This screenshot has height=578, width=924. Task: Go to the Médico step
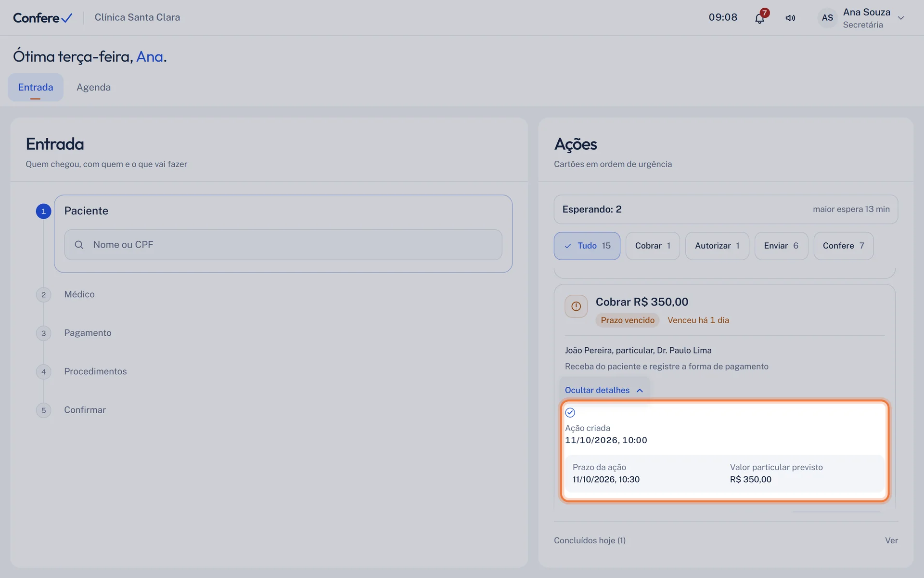79,294
